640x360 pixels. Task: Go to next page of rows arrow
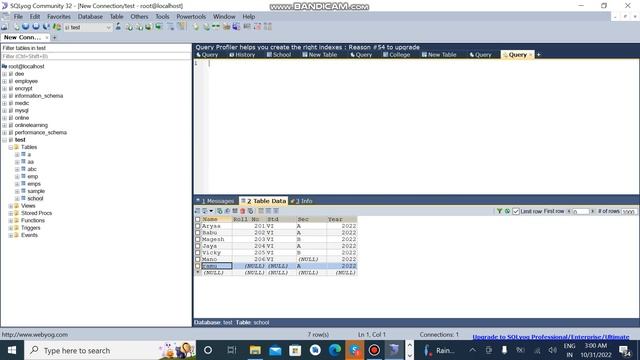point(592,211)
